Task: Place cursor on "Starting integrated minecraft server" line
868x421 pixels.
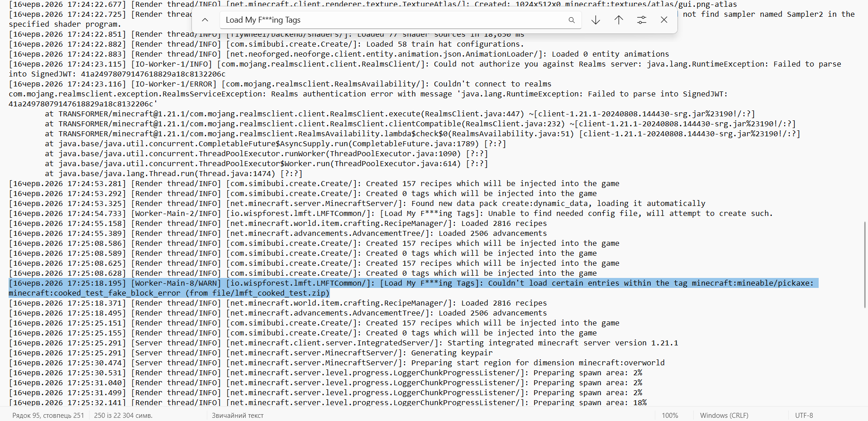Action: pyautogui.click(x=343, y=343)
